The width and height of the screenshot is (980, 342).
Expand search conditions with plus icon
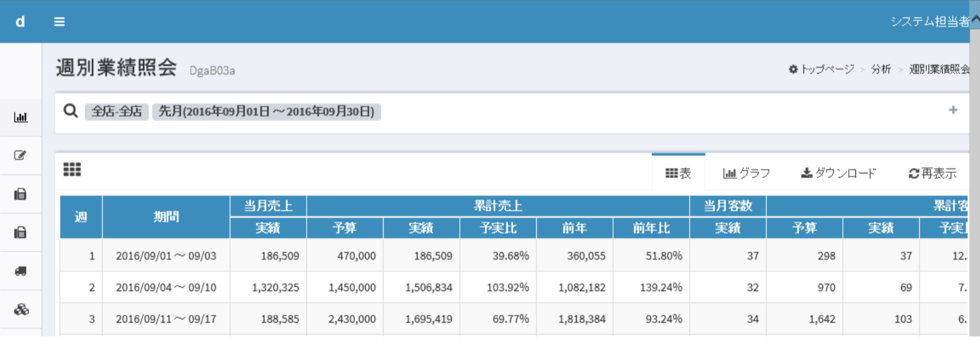point(953,110)
